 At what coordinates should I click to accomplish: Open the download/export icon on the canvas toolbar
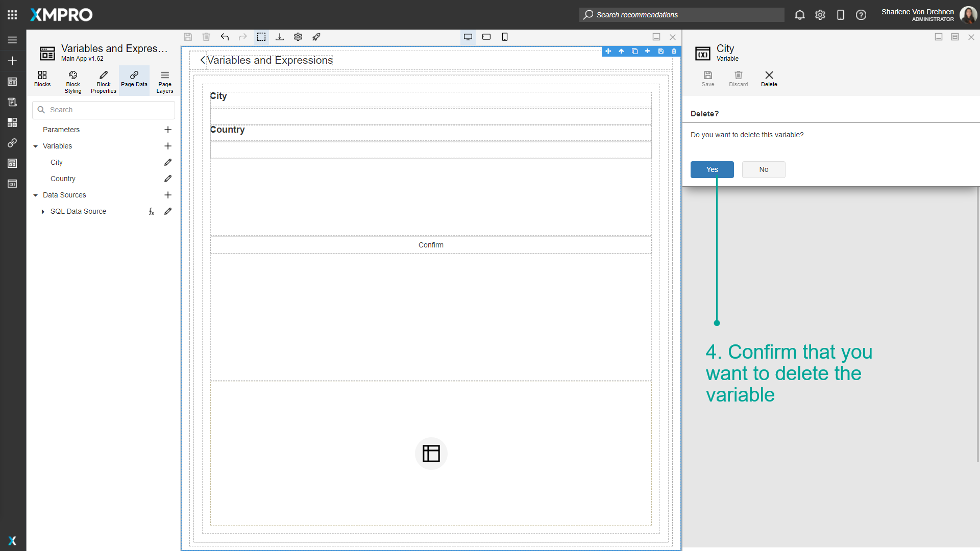[x=280, y=37]
